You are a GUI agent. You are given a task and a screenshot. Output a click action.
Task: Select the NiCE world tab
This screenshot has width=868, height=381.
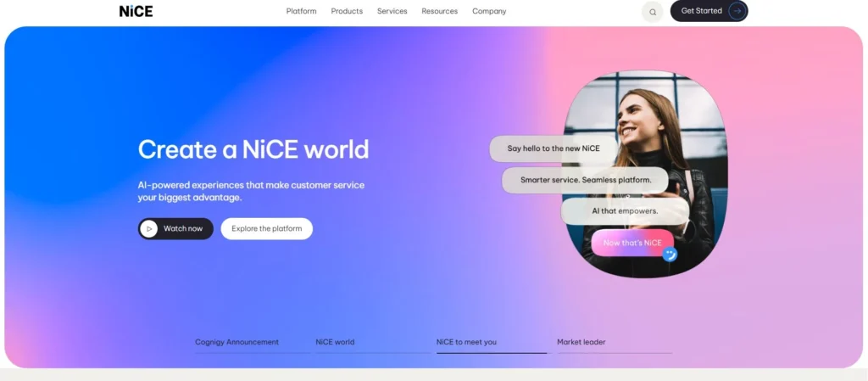(x=373, y=344)
